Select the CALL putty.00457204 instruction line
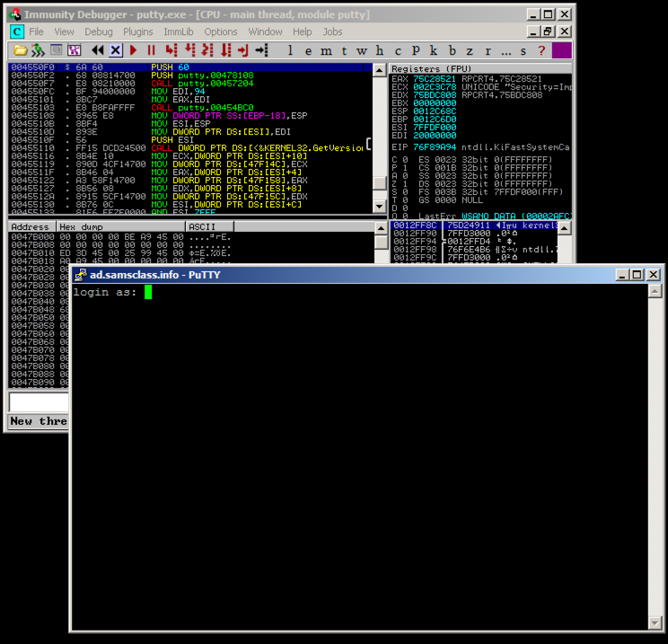Screen dimensions: 668x644 pos(190,84)
